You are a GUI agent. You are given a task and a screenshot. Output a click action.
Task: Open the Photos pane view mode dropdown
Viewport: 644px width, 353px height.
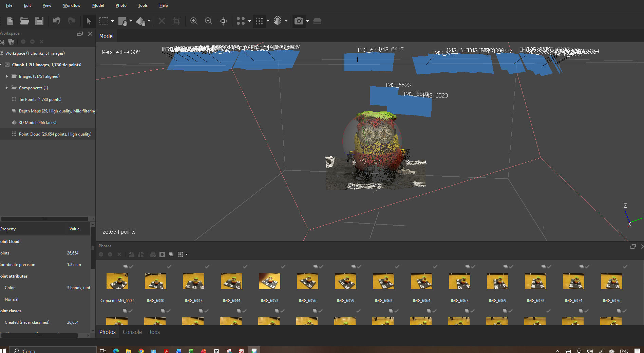(186, 254)
